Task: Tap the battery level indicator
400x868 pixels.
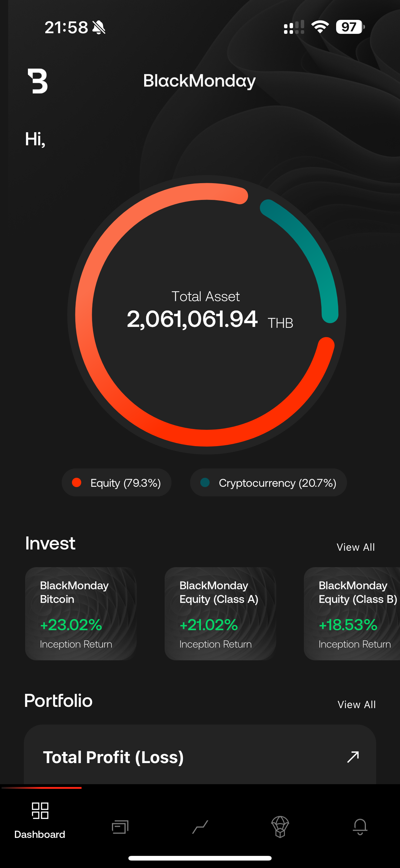Action: pos(350,27)
